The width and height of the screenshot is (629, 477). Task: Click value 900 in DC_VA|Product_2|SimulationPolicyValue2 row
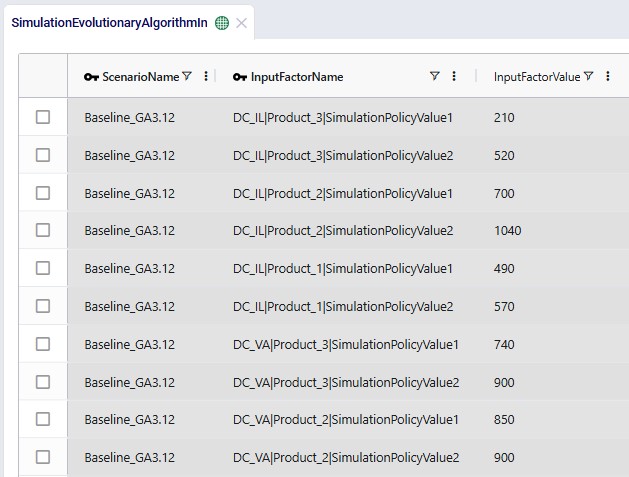[504, 457]
